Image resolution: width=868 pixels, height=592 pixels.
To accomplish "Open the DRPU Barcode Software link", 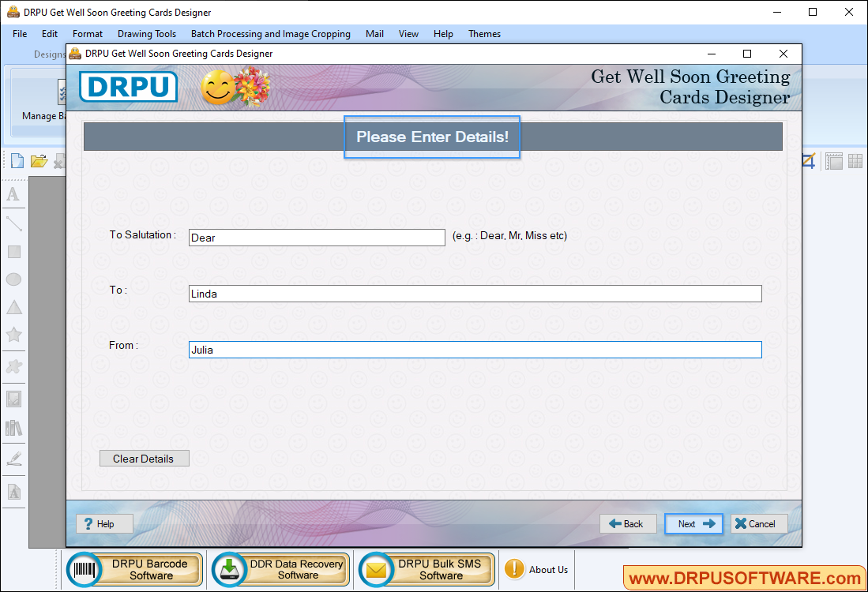I will pos(135,569).
